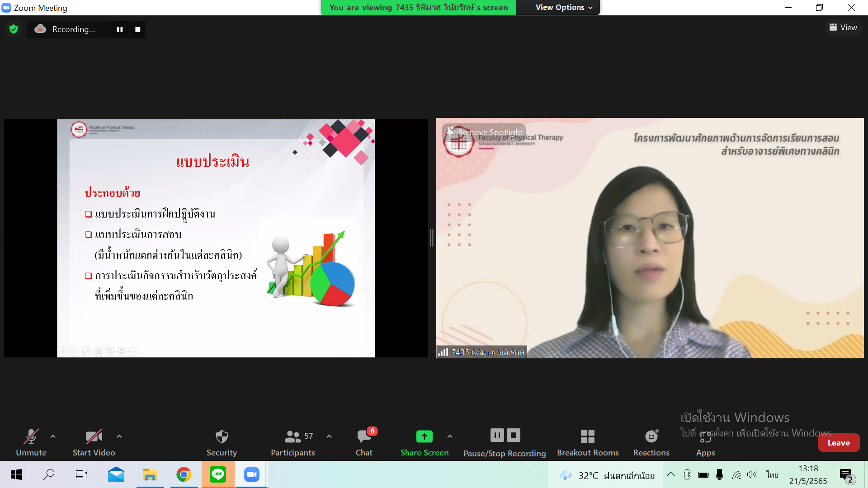868x488 pixels.
Task: Expand the share screen options arrow
Action: pos(449,436)
